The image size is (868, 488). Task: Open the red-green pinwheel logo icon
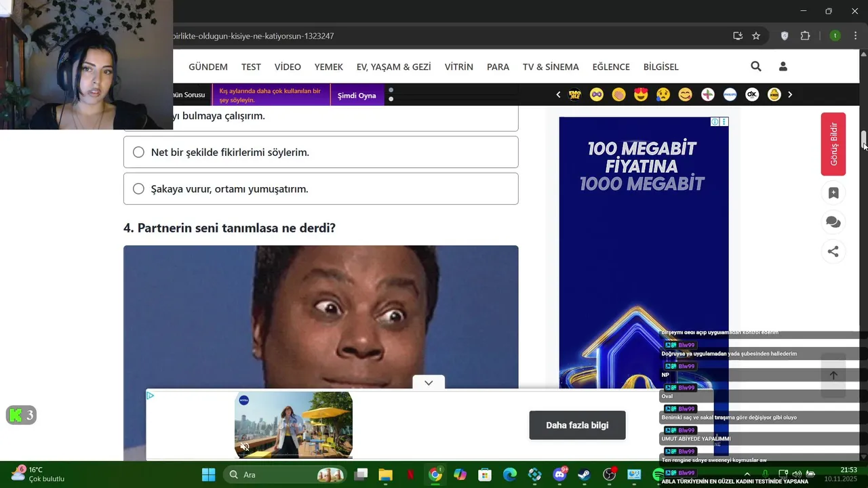click(x=707, y=95)
